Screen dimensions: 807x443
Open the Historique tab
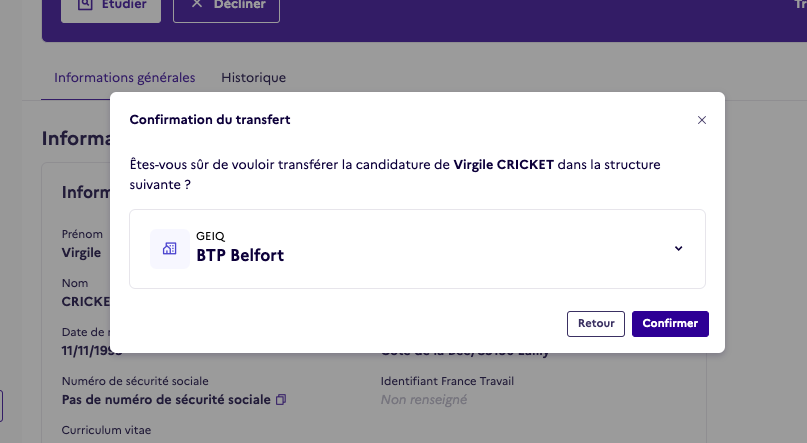pyautogui.click(x=254, y=78)
